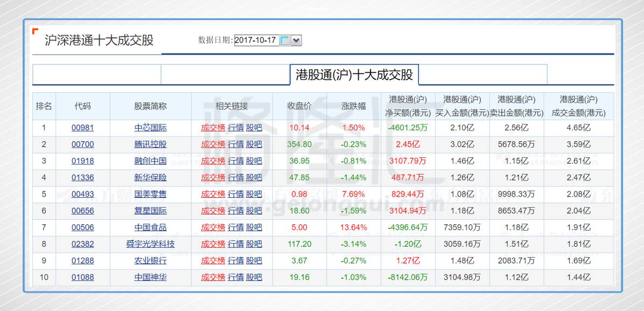The width and height of the screenshot is (644, 311).
Task: Click the date field showing 2017-10-17
Action: click(256, 40)
